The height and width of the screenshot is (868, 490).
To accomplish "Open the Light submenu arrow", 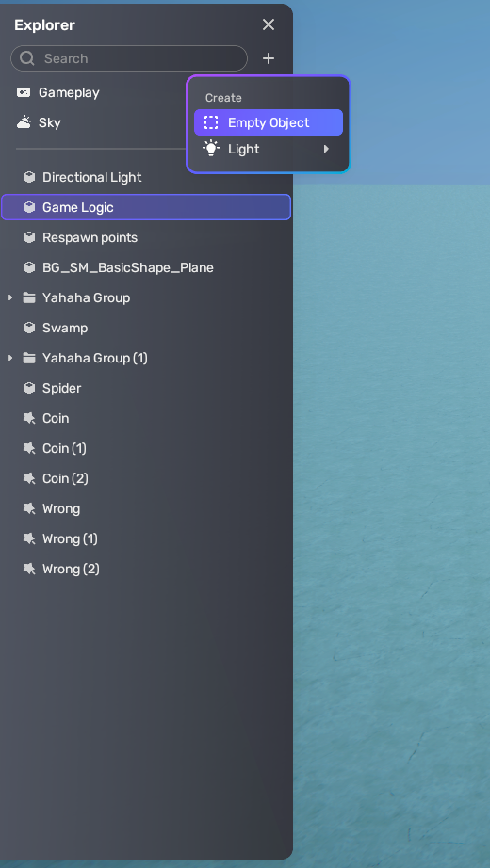I will coord(326,149).
